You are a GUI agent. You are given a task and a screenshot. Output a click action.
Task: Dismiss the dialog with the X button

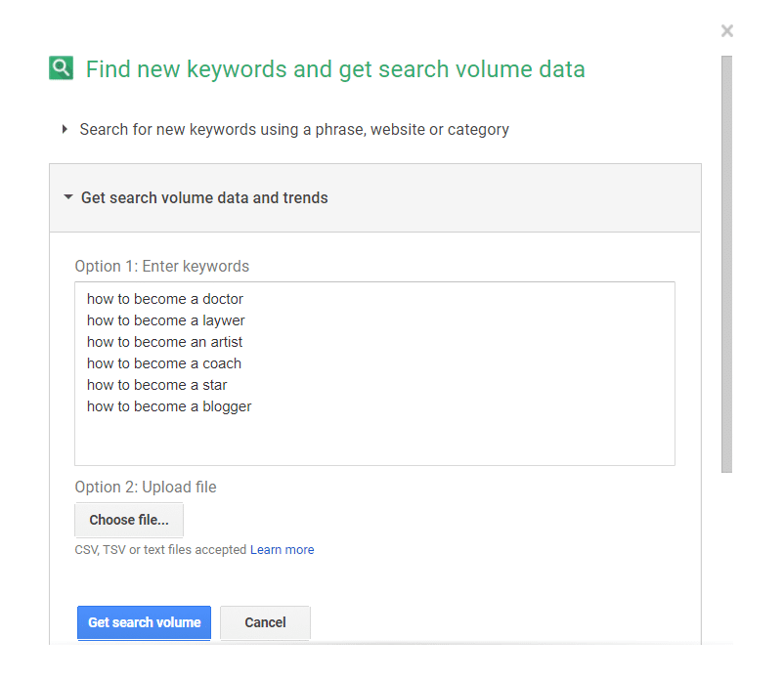[726, 30]
